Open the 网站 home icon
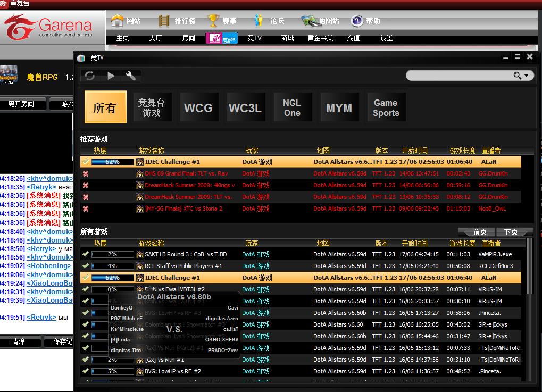 pyautogui.click(x=118, y=21)
